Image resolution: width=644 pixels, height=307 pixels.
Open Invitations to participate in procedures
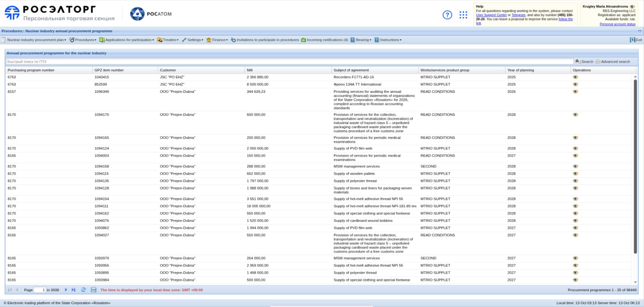[265, 40]
